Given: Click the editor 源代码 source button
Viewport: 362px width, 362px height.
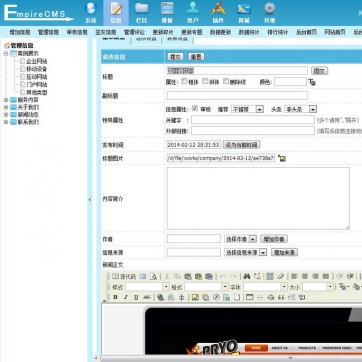Looking at the screenshot, I should (124, 276).
